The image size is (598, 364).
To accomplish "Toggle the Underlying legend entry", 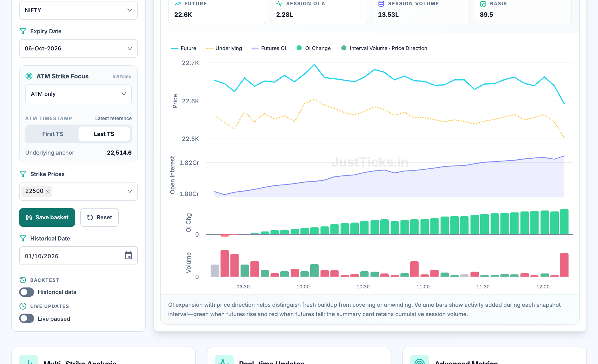I will coord(224,48).
